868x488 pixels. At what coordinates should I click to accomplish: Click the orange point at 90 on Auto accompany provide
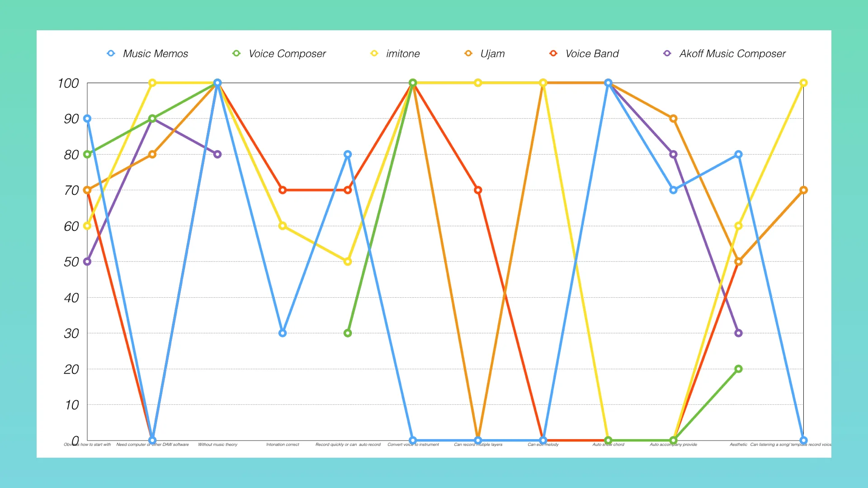coord(673,118)
